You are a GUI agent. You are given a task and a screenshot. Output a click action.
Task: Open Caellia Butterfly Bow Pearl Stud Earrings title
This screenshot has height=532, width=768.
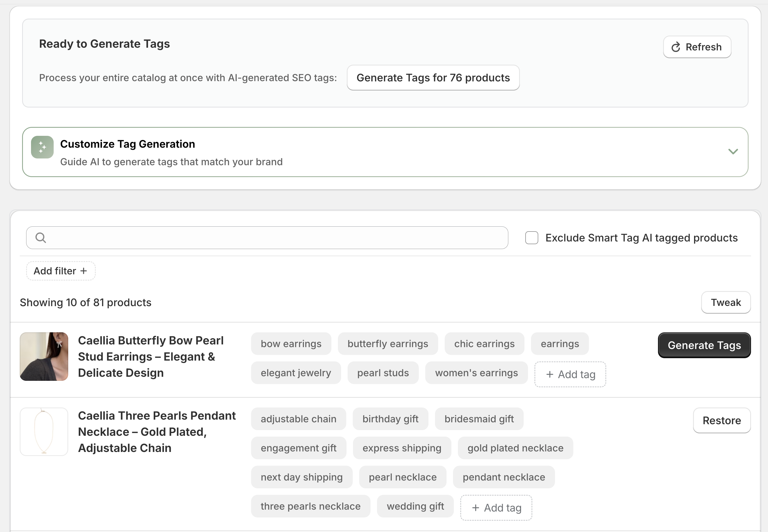coord(151,357)
